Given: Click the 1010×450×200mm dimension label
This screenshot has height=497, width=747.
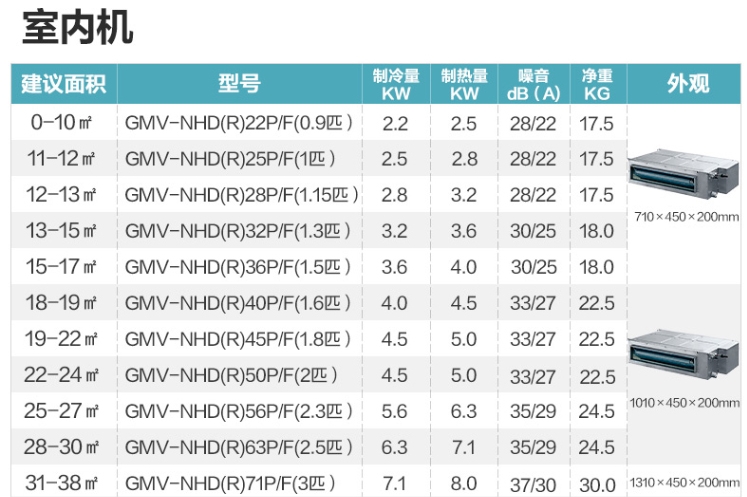Looking at the screenshot, I should click(686, 402).
